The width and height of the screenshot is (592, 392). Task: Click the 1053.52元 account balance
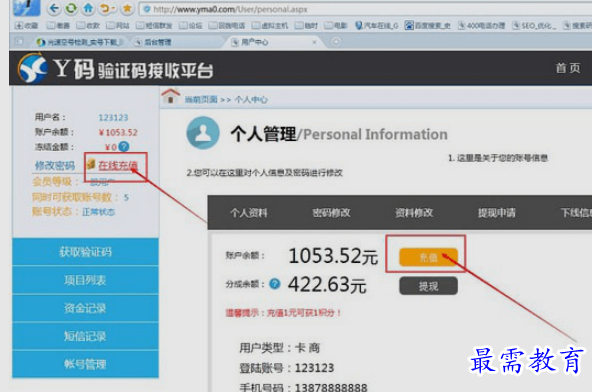[x=333, y=256]
